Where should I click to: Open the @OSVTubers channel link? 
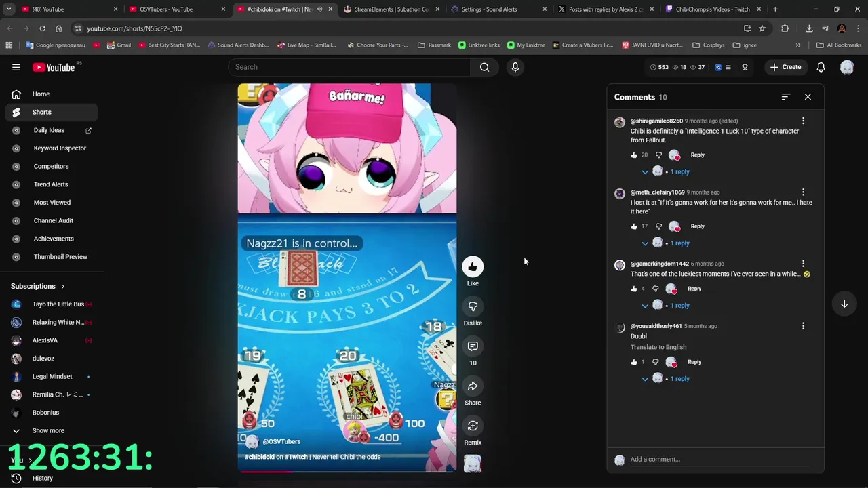(281, 442)
